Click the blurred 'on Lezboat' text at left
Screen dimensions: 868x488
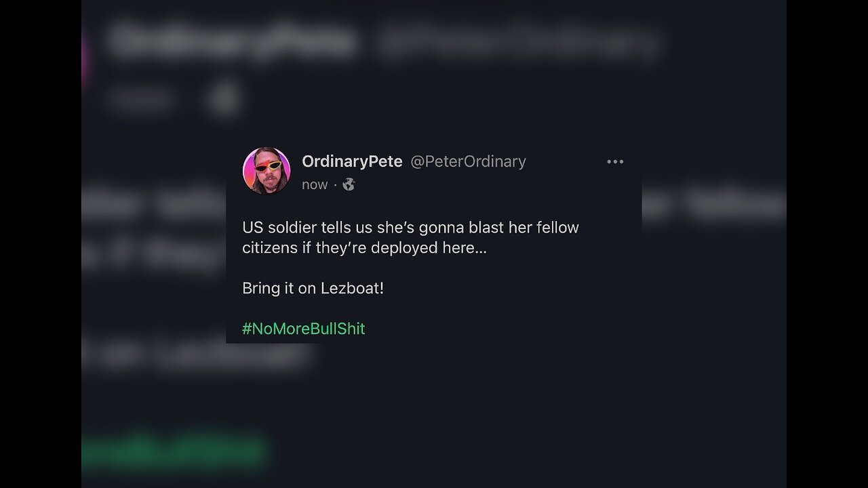point(197,355)
